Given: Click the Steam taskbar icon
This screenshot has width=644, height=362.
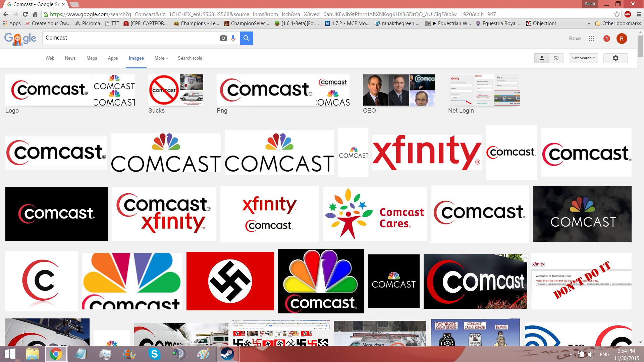Looking at the screenshot, I should click(226, 354).
